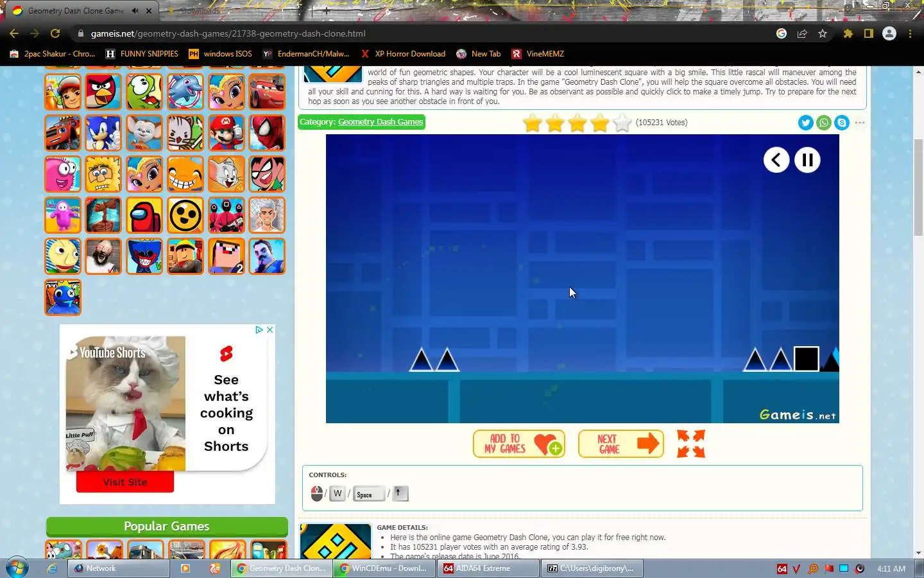This screenshot has height=578, width=924.
Task: Open more sharing options ellipsis
Action: pyautogui.click(x=860, y=123)
